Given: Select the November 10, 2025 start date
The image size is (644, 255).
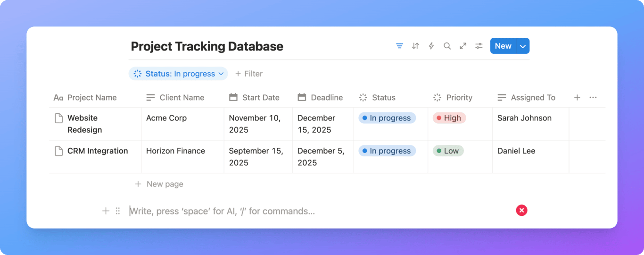Looking at the screenshot, I should (258, 124).
